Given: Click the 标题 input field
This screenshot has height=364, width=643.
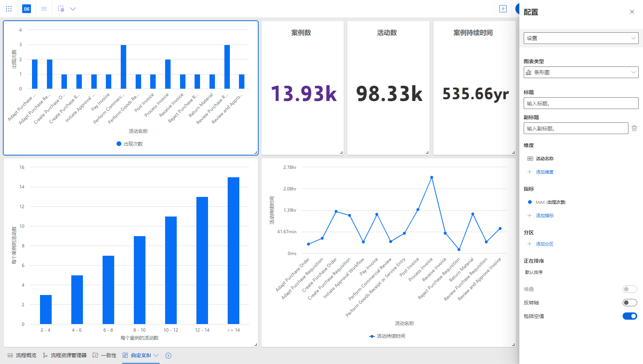Looking at the screenshot, I should point(581,103).
